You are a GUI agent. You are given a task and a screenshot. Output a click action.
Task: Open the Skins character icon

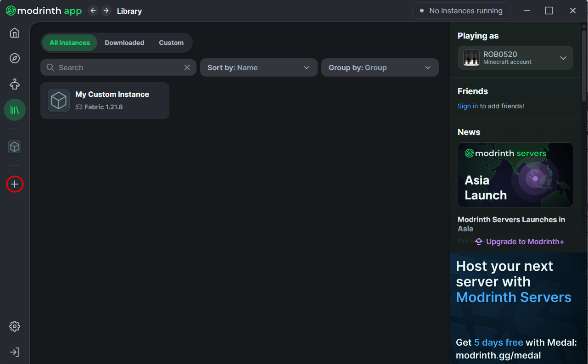[15, 84]
